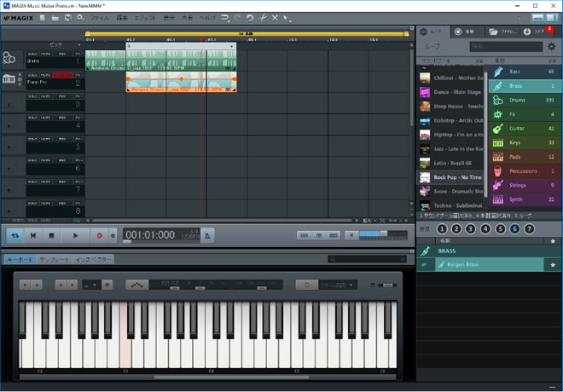
Task: Open the loop browser settings gear
Action: pyautogui.click(x=550, y=47)
